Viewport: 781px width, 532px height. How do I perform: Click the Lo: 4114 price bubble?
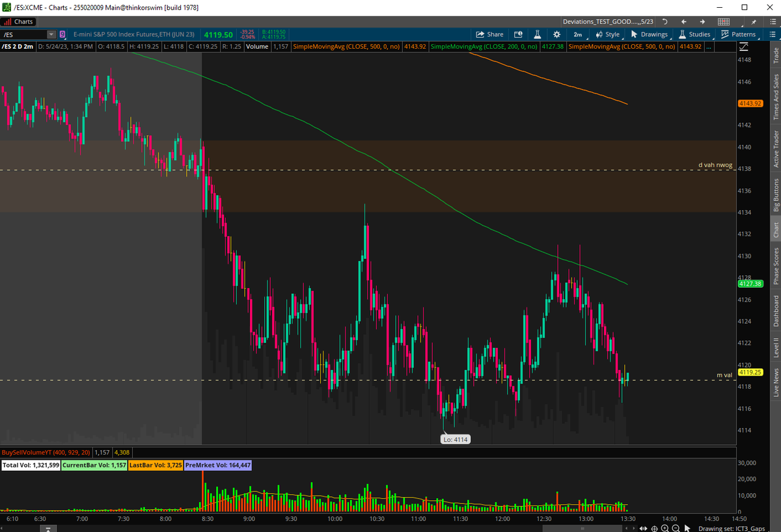pyautogui.click(x=456, y=440)
